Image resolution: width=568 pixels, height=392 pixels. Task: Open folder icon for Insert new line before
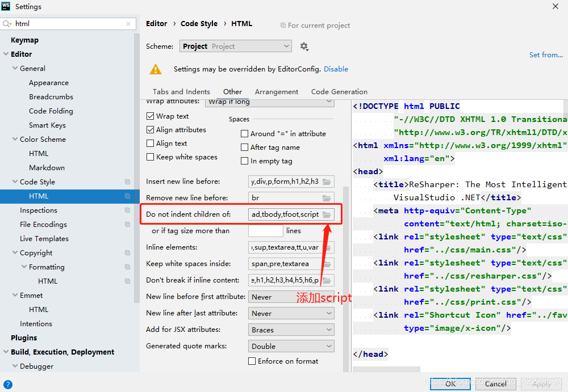pyautogui.click(x=327, y=182)
